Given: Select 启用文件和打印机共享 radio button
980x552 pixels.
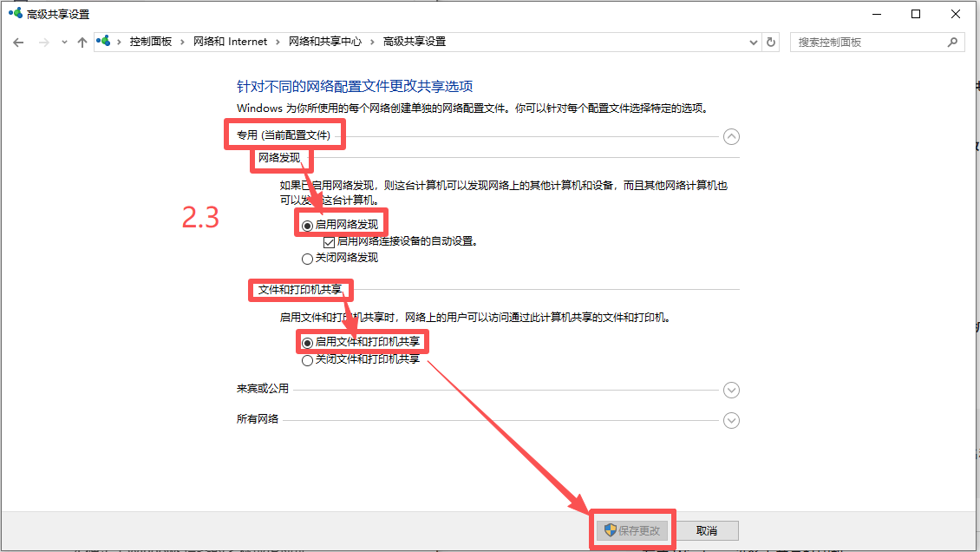Looking at the screenshot, I should [307, 343].
